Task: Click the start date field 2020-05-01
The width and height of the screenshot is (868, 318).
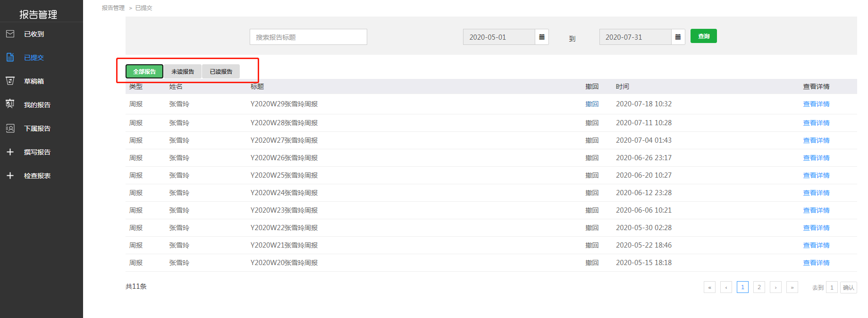Action: tap(499, 37)
